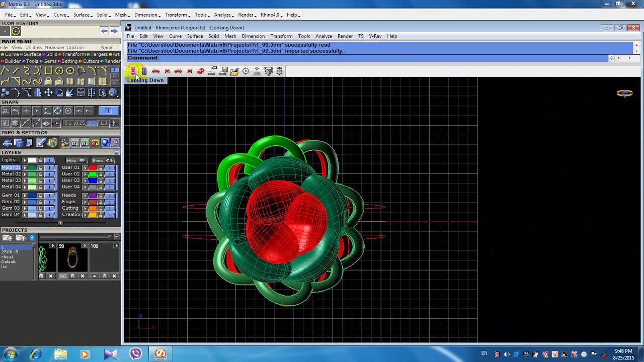
Task: Toggle the Snaps master on/off switch
Action: coord(108,111)
